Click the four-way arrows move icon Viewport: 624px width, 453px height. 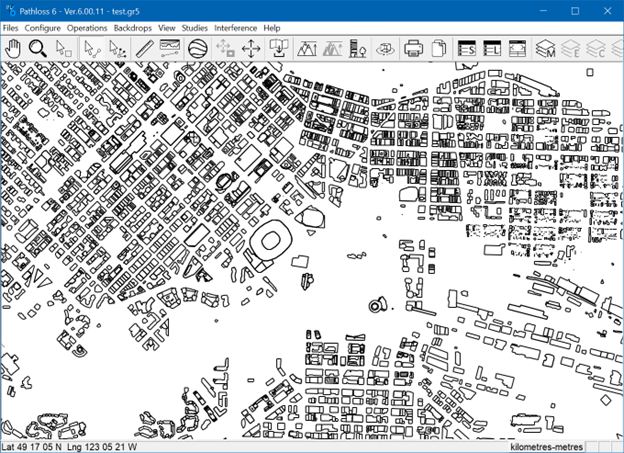click(x=251, y=48)
